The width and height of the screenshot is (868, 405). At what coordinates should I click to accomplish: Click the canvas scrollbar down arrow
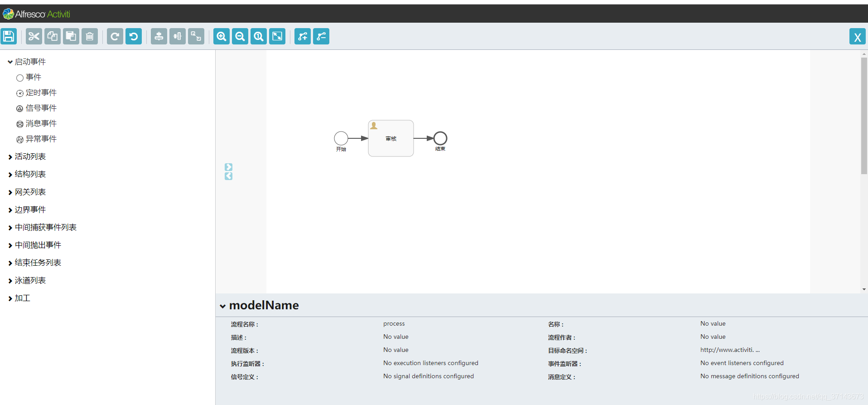864,289
